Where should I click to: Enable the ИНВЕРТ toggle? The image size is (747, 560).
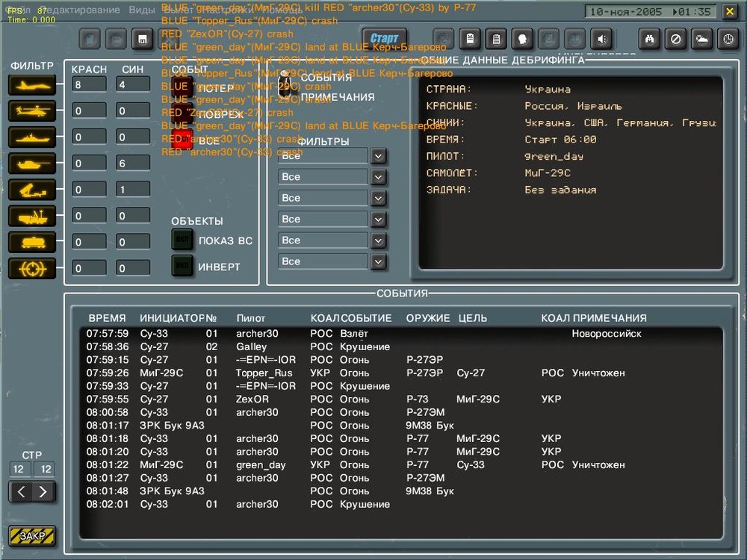[x=182, y=266]
